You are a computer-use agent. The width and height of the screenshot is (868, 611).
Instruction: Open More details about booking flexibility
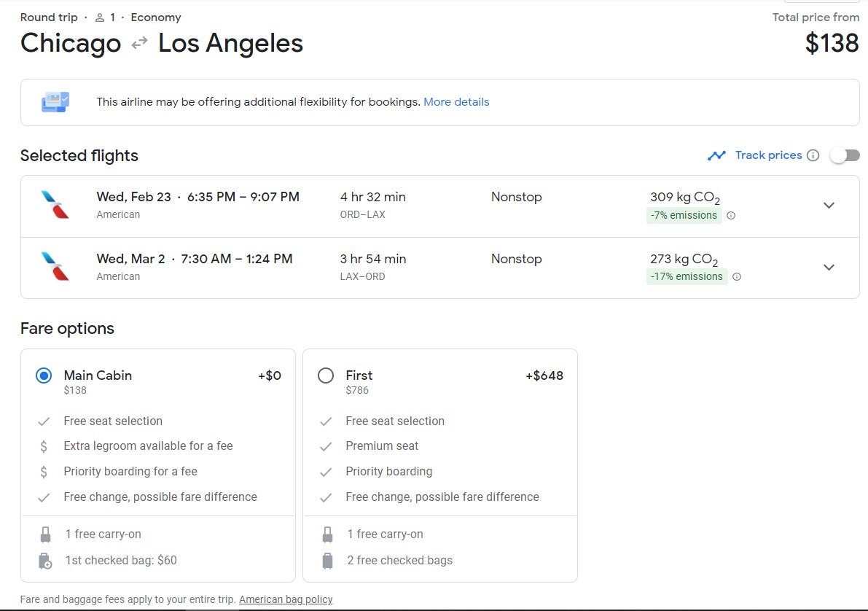[456, 102]
